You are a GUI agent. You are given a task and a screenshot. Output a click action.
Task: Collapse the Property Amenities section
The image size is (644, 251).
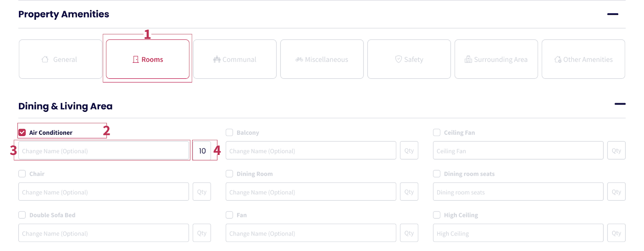[x=613, y=14]
